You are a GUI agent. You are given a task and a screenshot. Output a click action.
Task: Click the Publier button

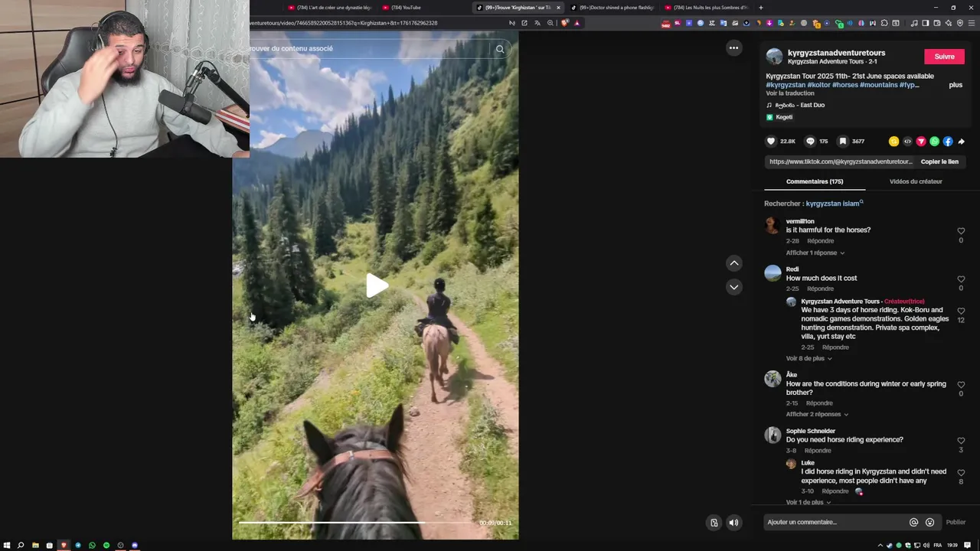click(955, 522)
